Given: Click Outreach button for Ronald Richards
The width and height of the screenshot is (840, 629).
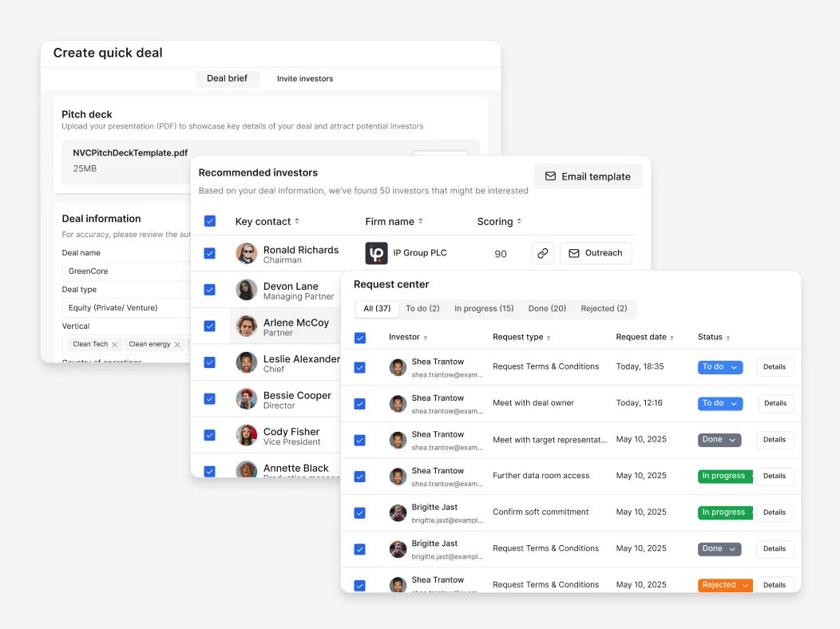Looking at the screenshot, I should click(596, 254).
